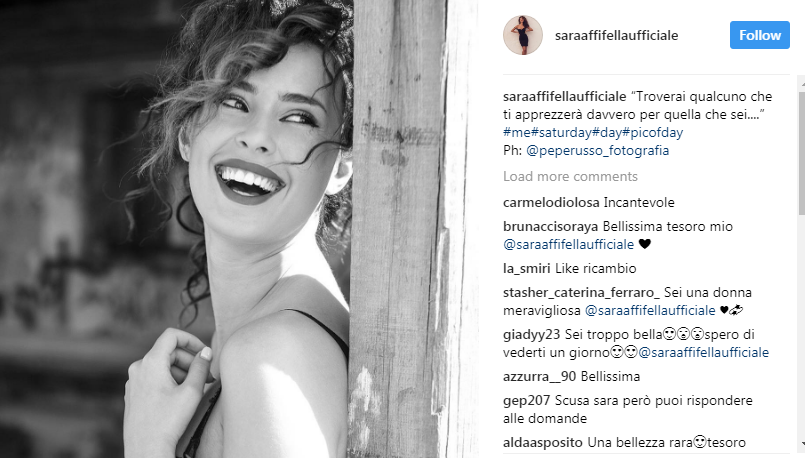Load more comments
This screenshot has width=805, height=458.
[x=570, y=177]
